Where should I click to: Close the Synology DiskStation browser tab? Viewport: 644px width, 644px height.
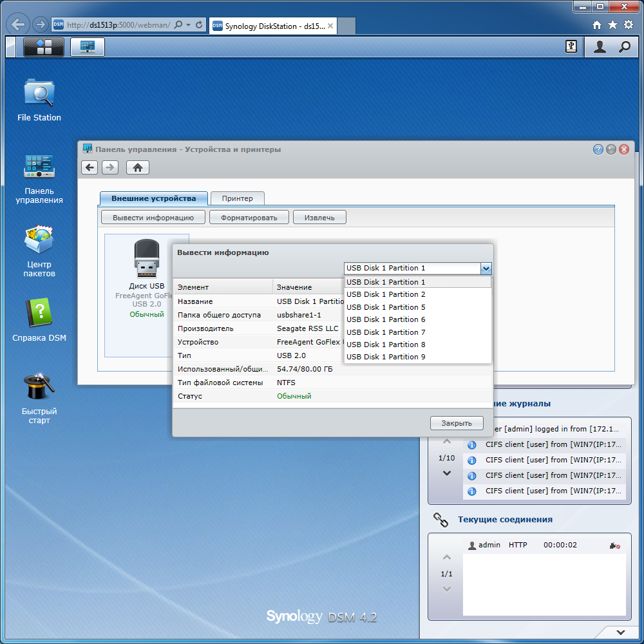coord(330,26)
